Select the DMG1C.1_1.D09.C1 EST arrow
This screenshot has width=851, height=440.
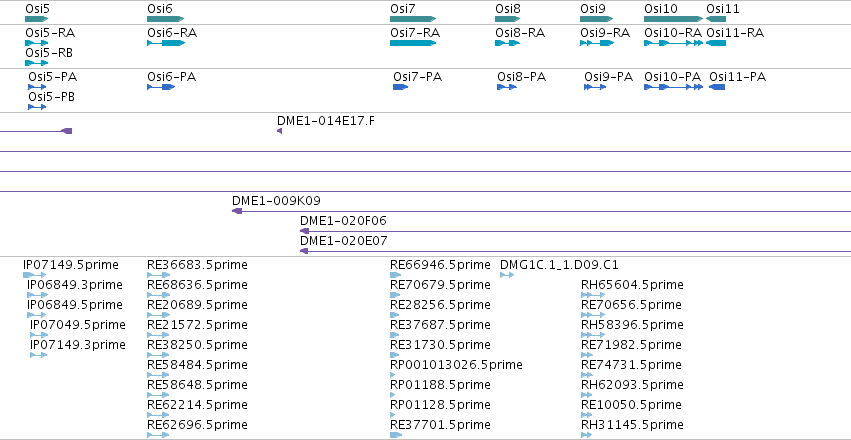506,275
